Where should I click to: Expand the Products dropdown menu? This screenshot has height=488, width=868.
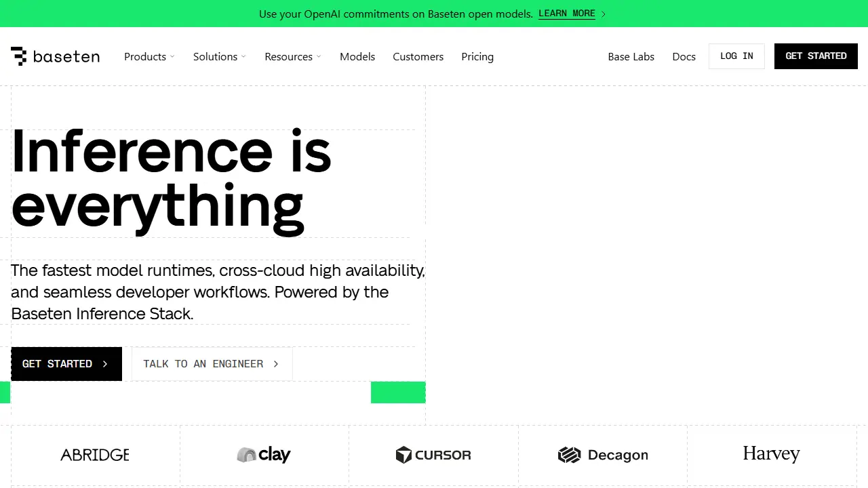[149, 57]
